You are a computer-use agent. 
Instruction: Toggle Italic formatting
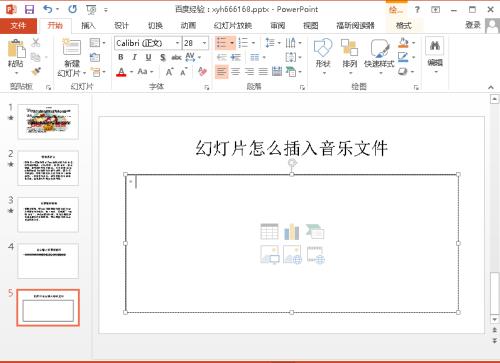(x=135, y=57)
